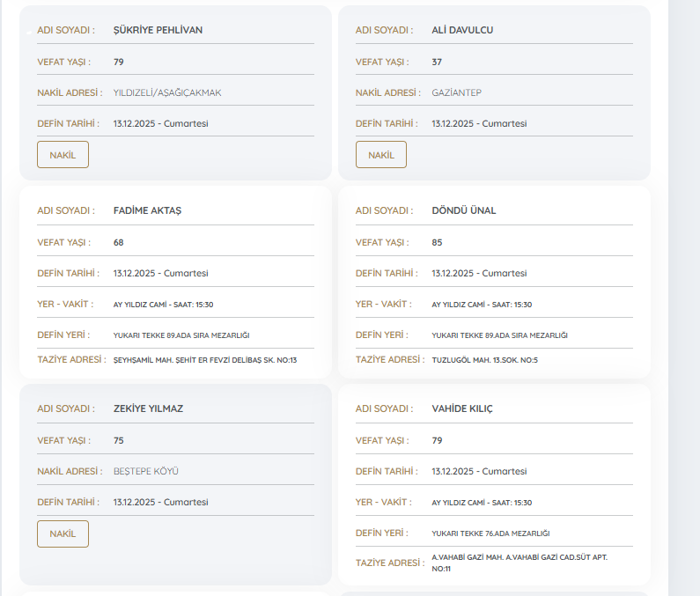This screenshot has width=700, height=596.
Task: Click the A.VAHABİ GAZİ MAH. condolence address
Action: [x=519, y=563]
